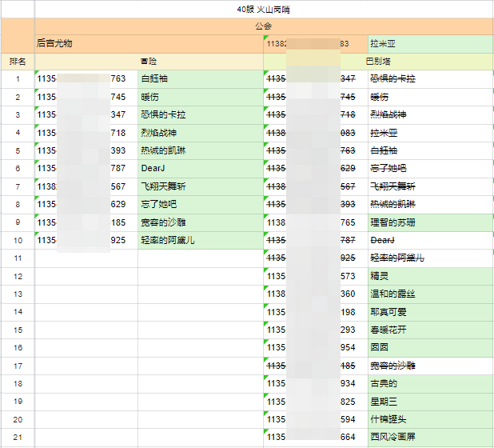The height and width of the screenshot is (448, 494).
Task: Click the 排名 column header cell
Action: (x=18, y=62)
